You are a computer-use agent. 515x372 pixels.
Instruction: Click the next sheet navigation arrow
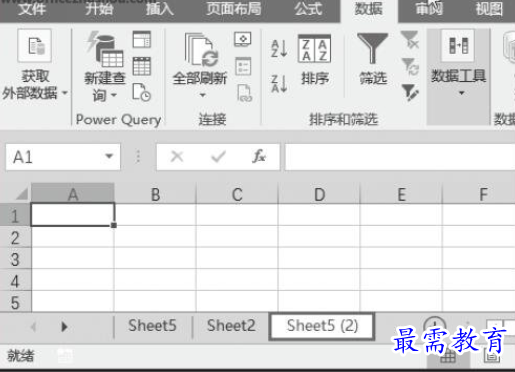coord(64,326)
